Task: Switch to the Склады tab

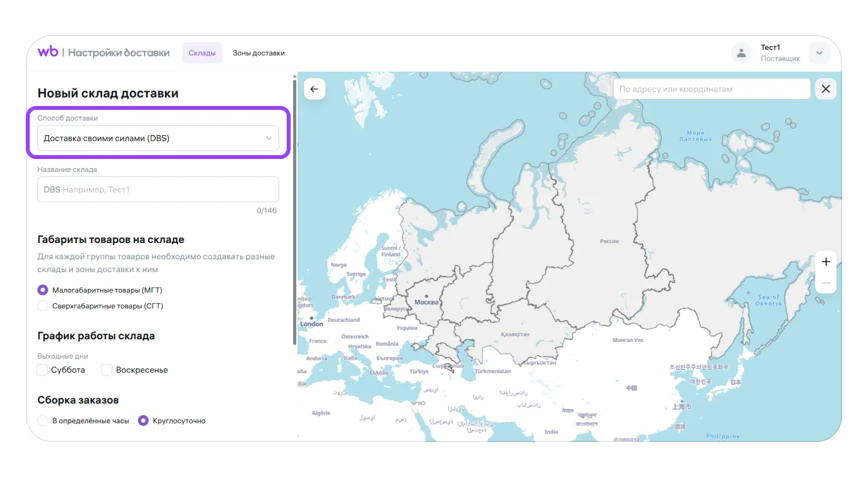Action: 202,53
